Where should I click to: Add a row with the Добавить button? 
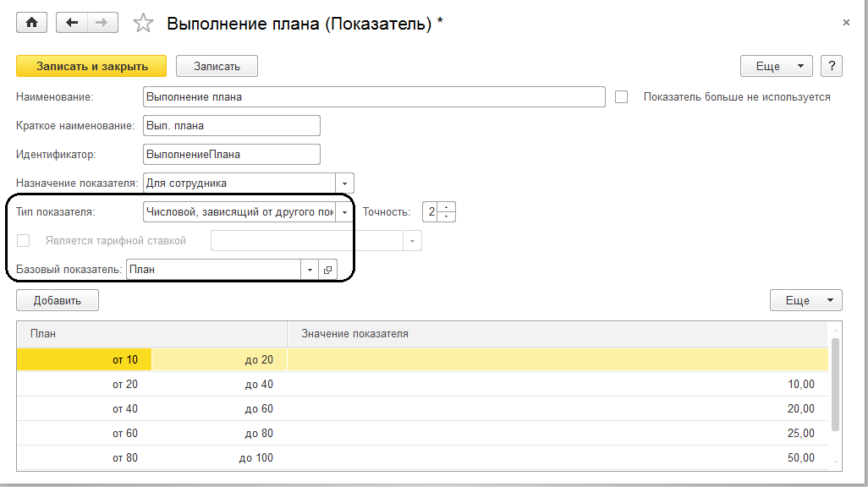(x=58, y=300)
